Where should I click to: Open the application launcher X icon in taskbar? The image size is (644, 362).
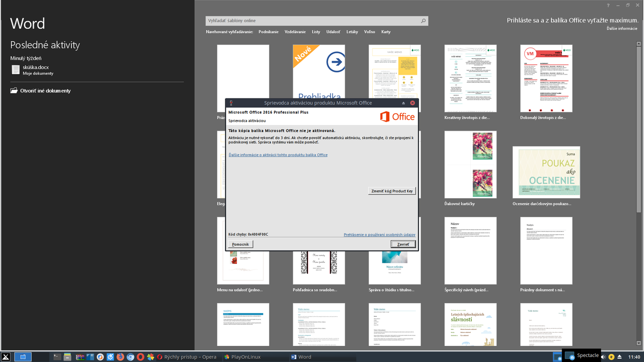6,357
